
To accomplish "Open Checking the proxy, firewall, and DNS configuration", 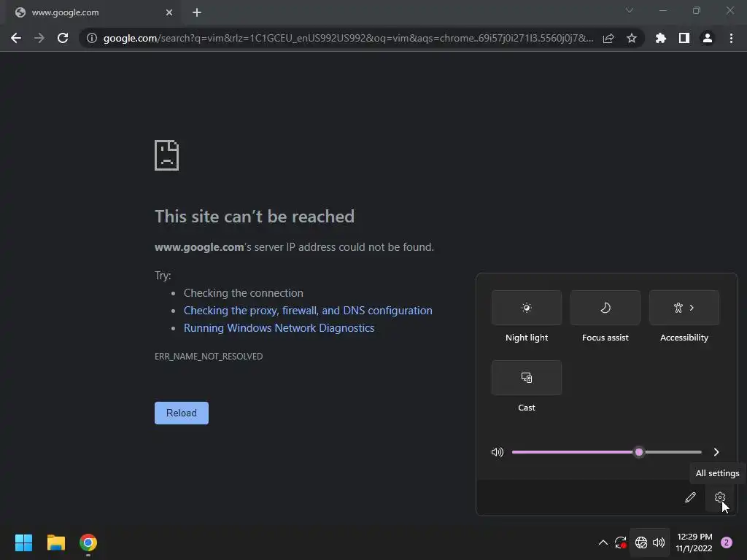I will (308, 311).
